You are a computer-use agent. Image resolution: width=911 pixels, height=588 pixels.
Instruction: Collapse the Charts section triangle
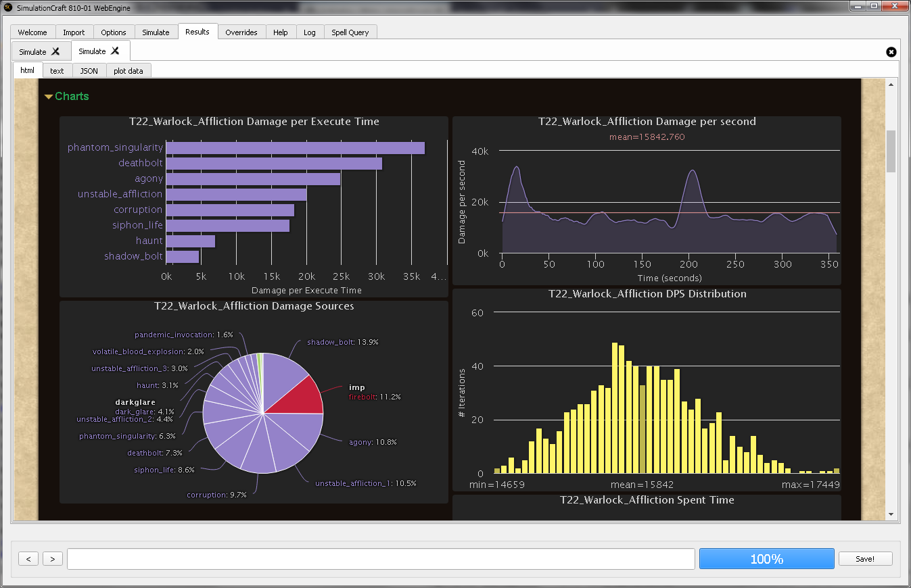coord(48,97)
